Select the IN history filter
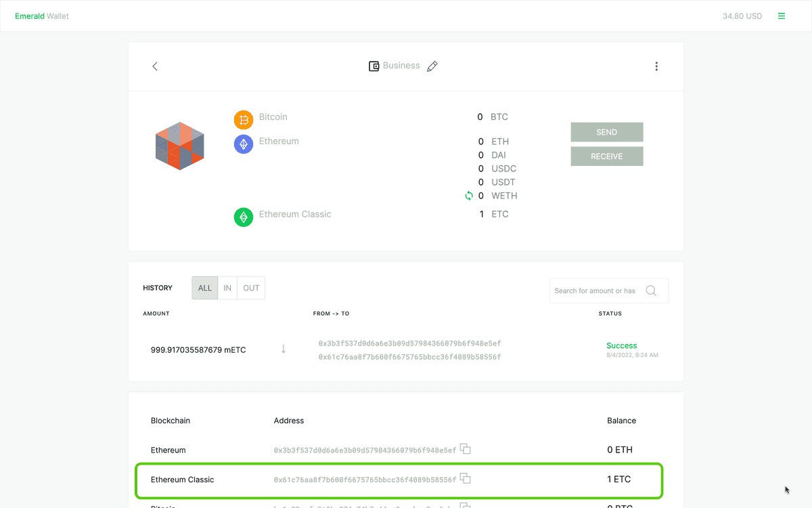This screenshot has height=508, width=812. tap(227, 288)
